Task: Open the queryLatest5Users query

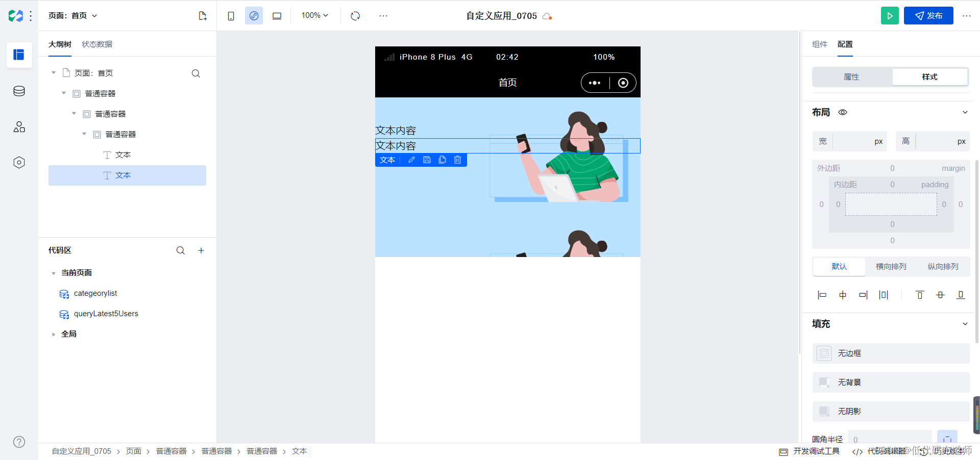Action: (x=106, y=314)
